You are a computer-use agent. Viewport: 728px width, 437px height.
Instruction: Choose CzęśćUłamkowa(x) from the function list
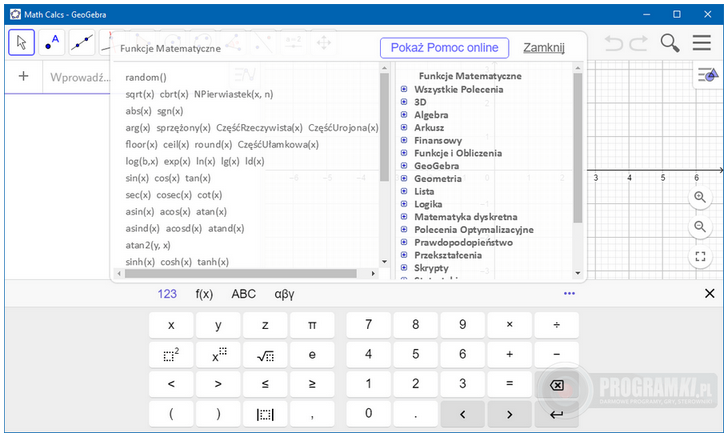[x=278, y=144]
